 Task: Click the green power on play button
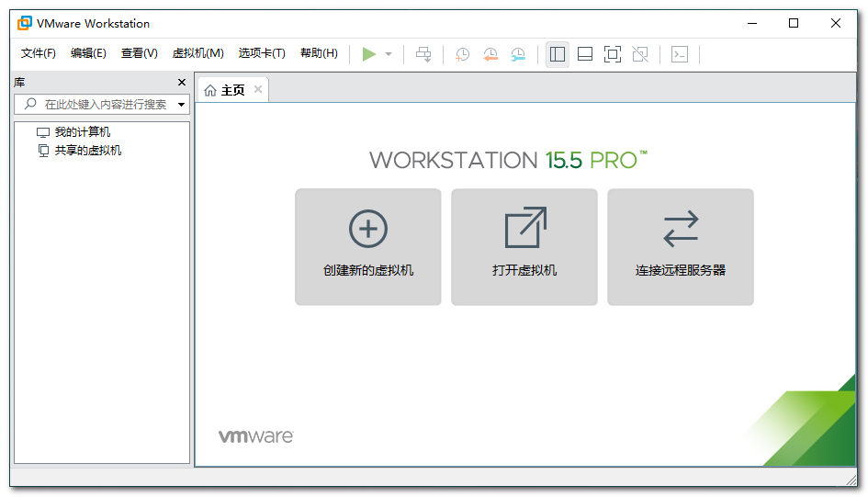click(369, 54)
